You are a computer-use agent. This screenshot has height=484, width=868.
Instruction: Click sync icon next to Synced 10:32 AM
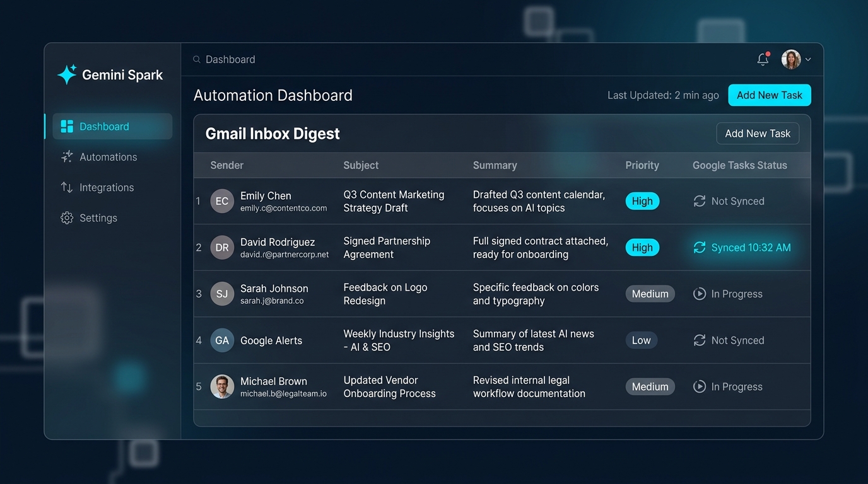[700, 248]
